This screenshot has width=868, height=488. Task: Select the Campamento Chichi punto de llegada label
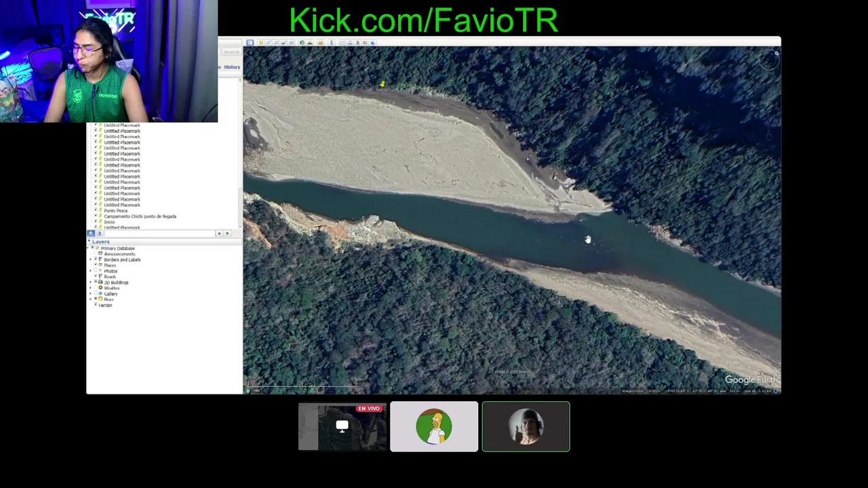(140, 216)
